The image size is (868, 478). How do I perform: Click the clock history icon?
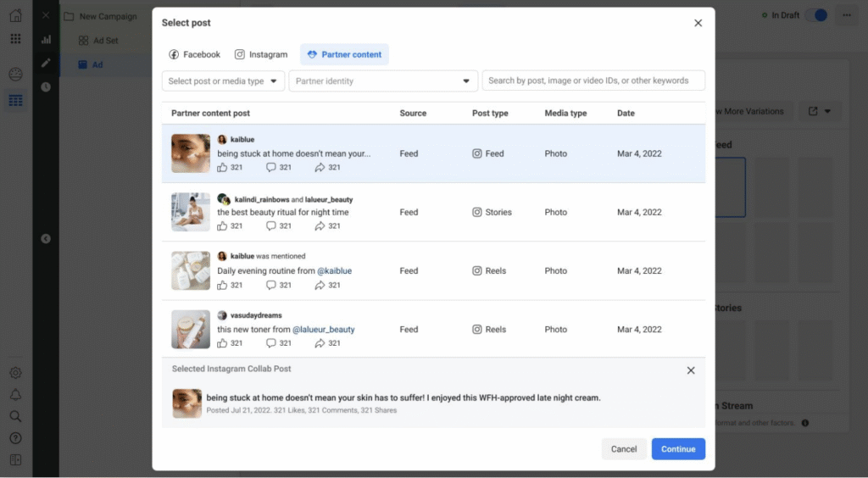click(x=46, y=86)
